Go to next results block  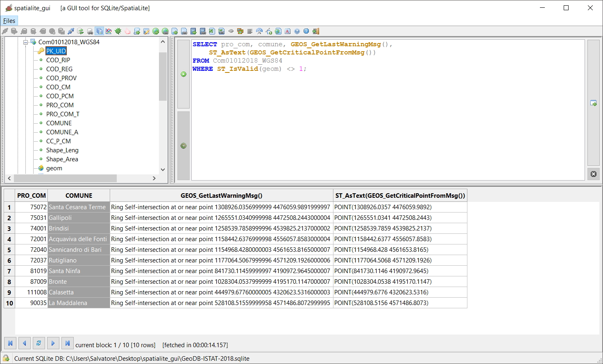pyautogui.click(x=53, y=343)
